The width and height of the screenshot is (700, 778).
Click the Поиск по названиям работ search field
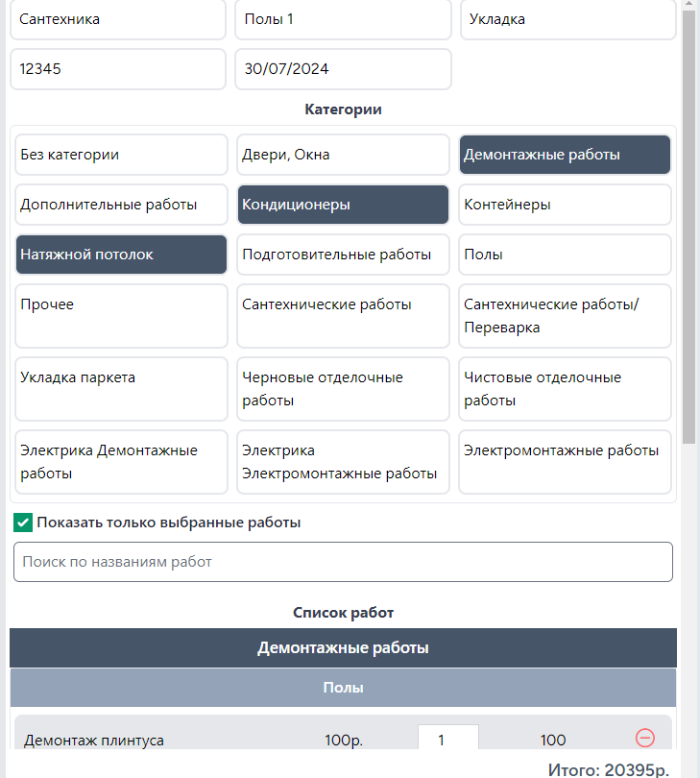point(343,562)
